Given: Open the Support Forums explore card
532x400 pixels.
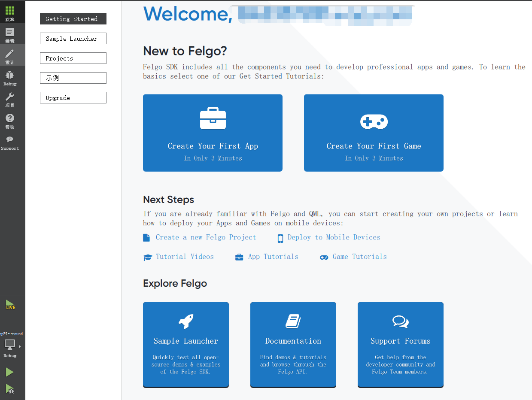Looking at the screenshot, I should click(401, 345).
